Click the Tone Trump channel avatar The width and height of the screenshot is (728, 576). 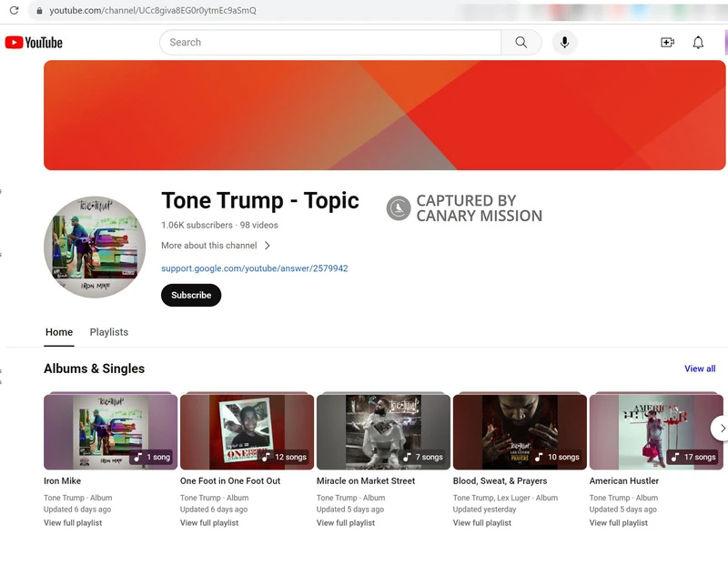coord(95,247)
